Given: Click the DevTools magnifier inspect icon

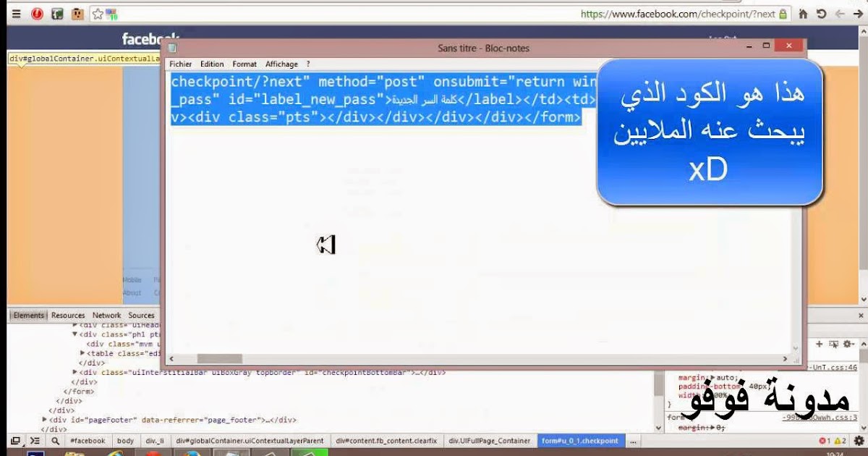Looking at the screenshot, I should (55, 440).
